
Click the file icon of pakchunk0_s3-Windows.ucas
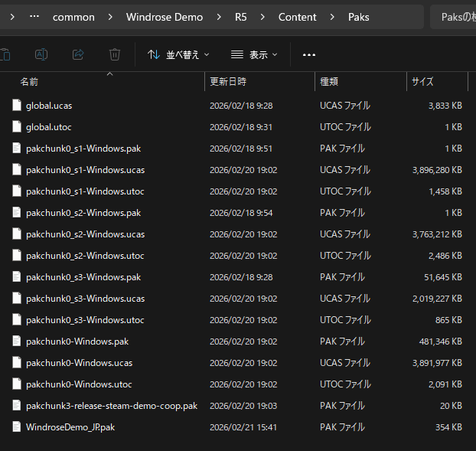17,299
